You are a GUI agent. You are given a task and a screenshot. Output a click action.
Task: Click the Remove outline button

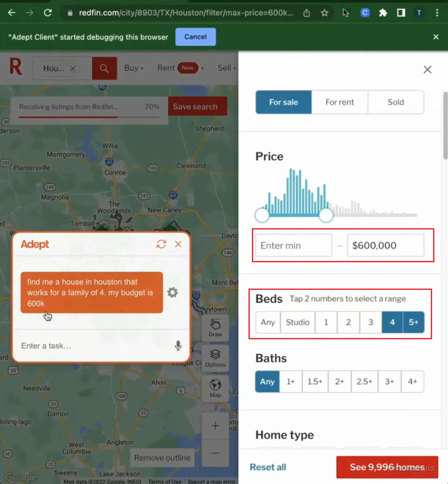click(x=162, y=458)
